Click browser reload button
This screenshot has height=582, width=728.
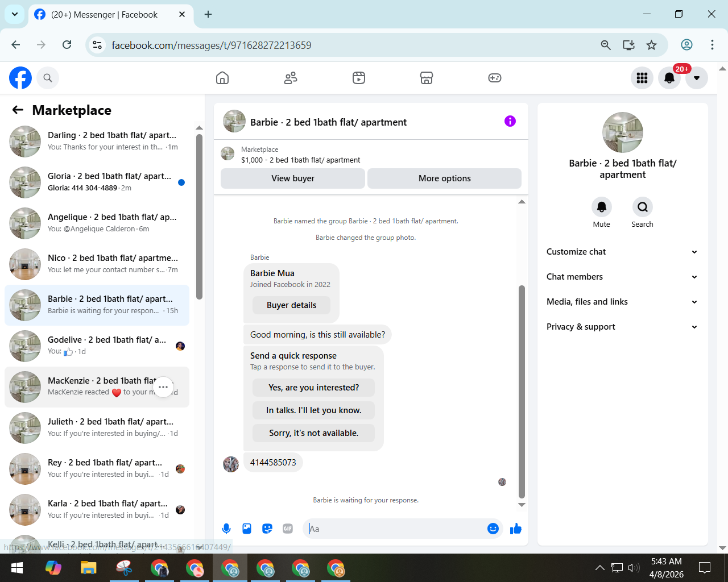tap(67, 45)
